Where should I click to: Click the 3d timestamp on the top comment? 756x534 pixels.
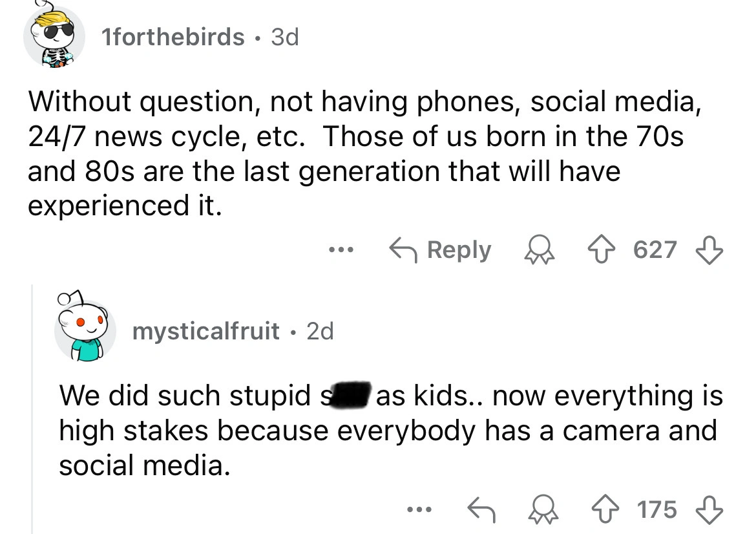(284, 37)
